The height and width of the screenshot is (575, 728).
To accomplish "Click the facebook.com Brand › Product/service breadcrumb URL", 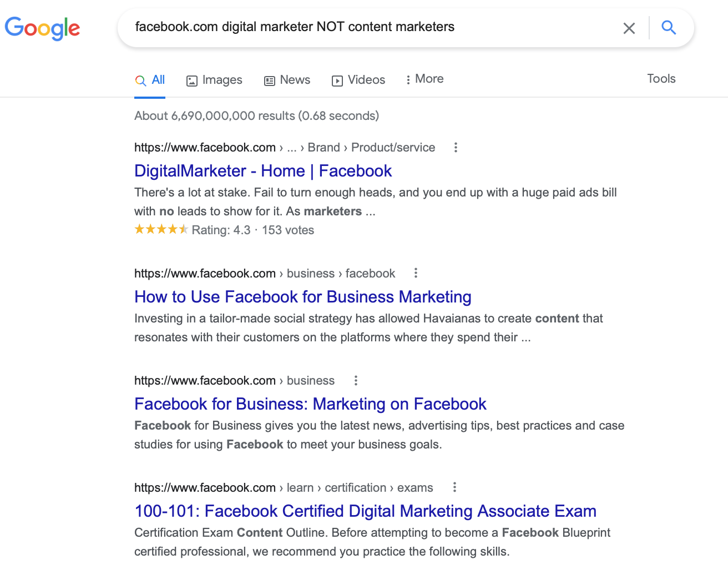I will click(284, 148).
